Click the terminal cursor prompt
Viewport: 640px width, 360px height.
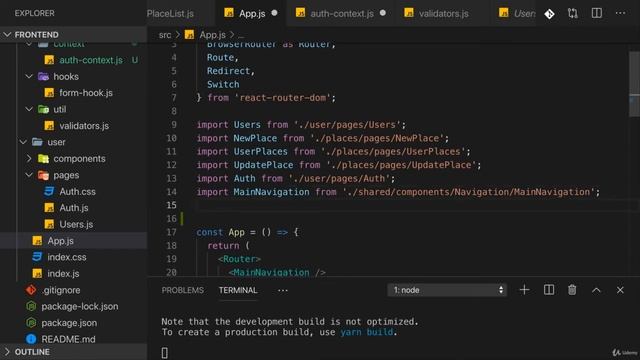(x=164, y=353)
